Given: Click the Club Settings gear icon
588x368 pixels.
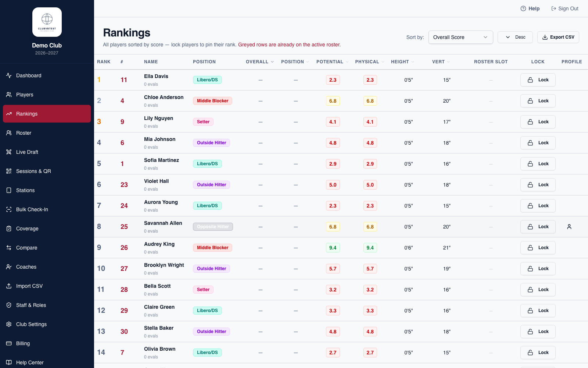Looking at the screenshot, I should (9, 324).
